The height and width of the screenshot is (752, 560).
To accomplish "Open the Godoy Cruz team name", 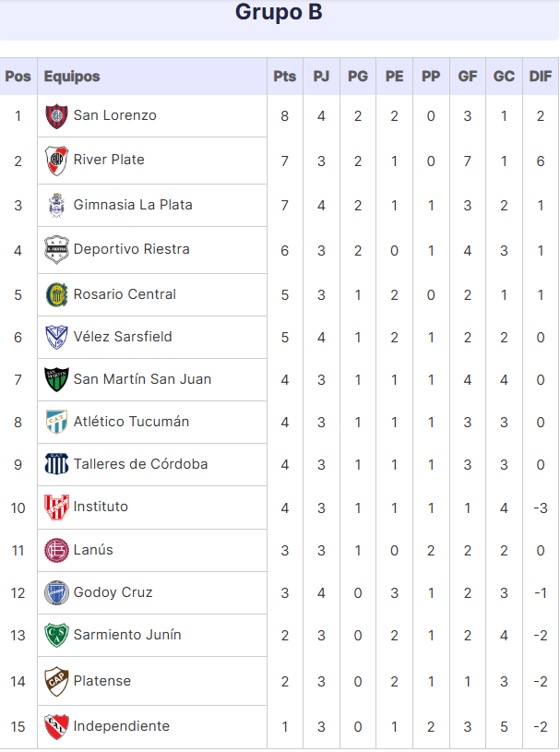I will pyautogui.click(x=113, y=592).
